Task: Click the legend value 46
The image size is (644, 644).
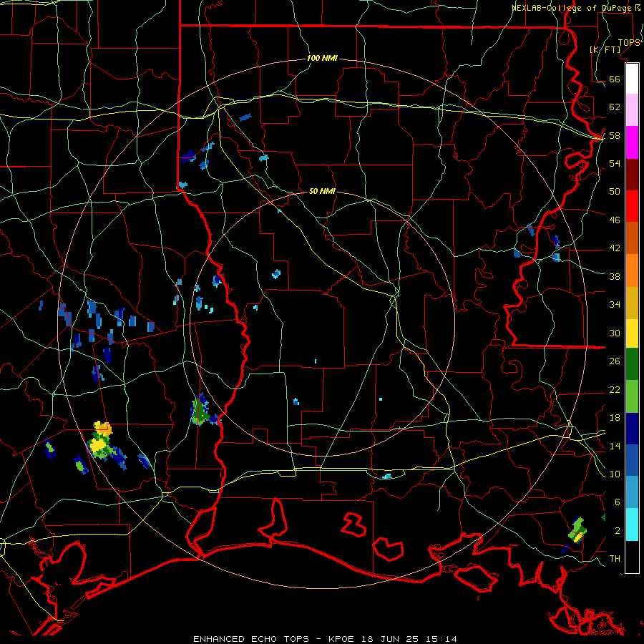Action: (615, 220)
